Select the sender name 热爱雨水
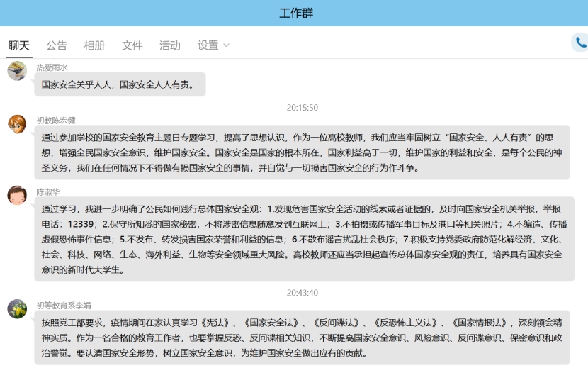Image resolution: width=588 pixels, height=368 pixels. (52, 67)
